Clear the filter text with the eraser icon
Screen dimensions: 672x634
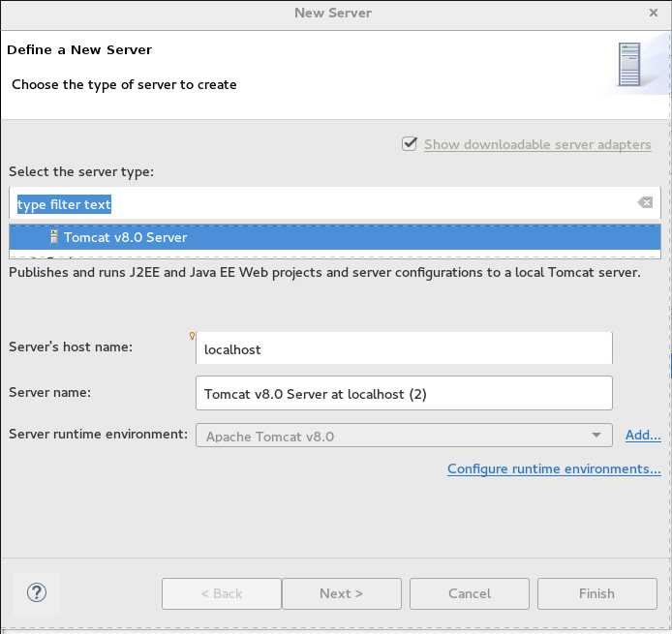tap(645, 202)
